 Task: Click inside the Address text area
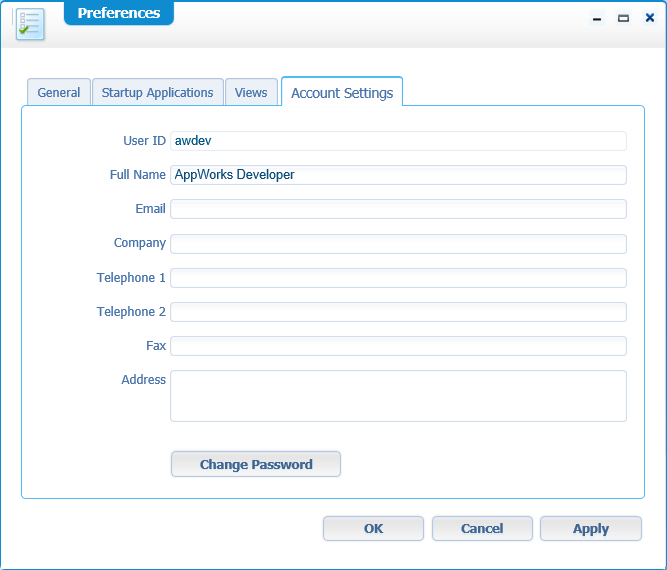(398, 396)
